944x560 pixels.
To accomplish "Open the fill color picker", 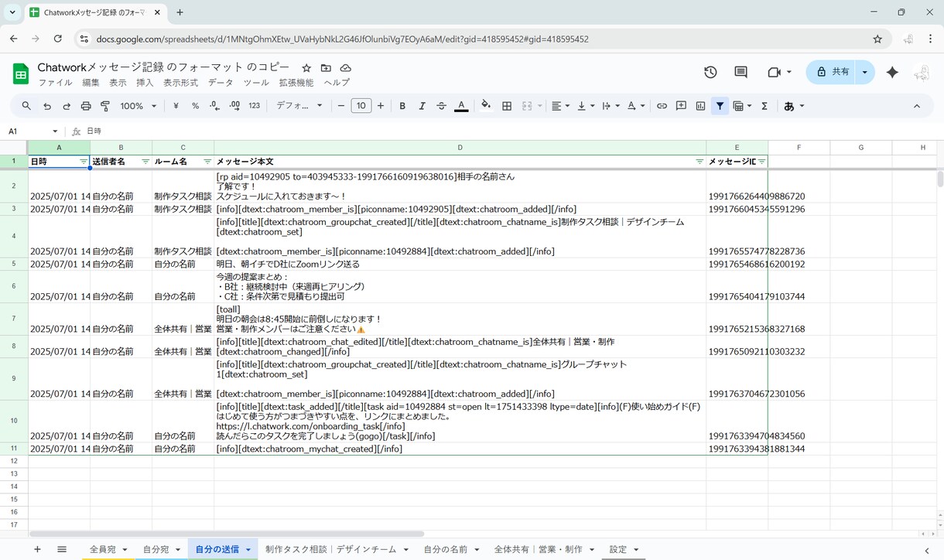I will [486, 106].
